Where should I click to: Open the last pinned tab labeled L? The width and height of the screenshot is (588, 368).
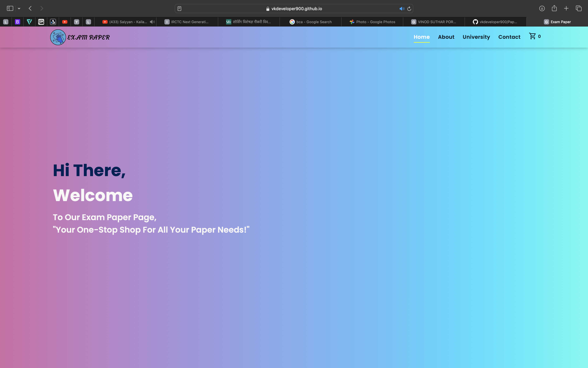[88, 22]
